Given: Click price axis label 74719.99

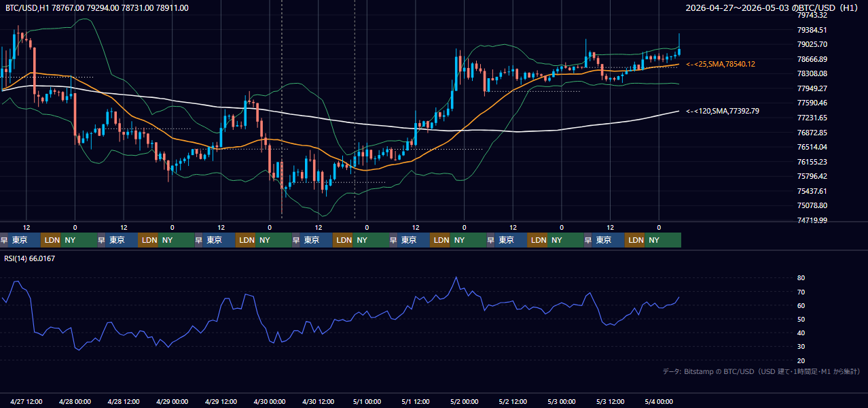Looking at the screenshot, I should pyautogui.click(x=812, y=220).
